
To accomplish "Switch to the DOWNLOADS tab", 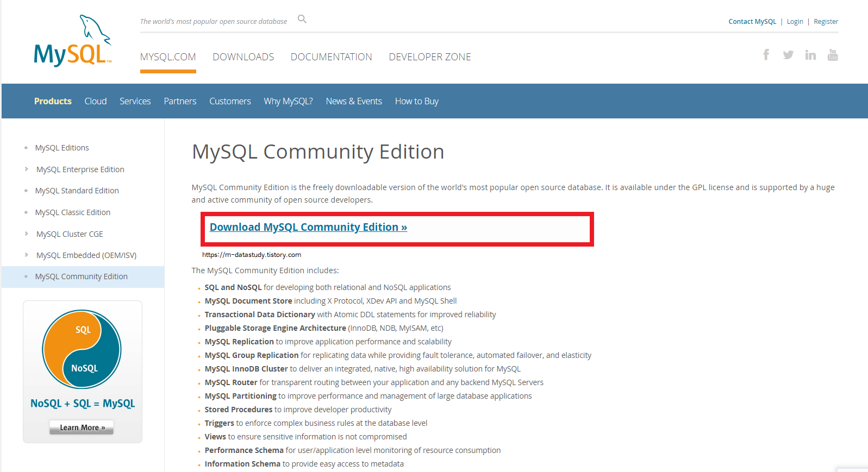I will 243,57.
